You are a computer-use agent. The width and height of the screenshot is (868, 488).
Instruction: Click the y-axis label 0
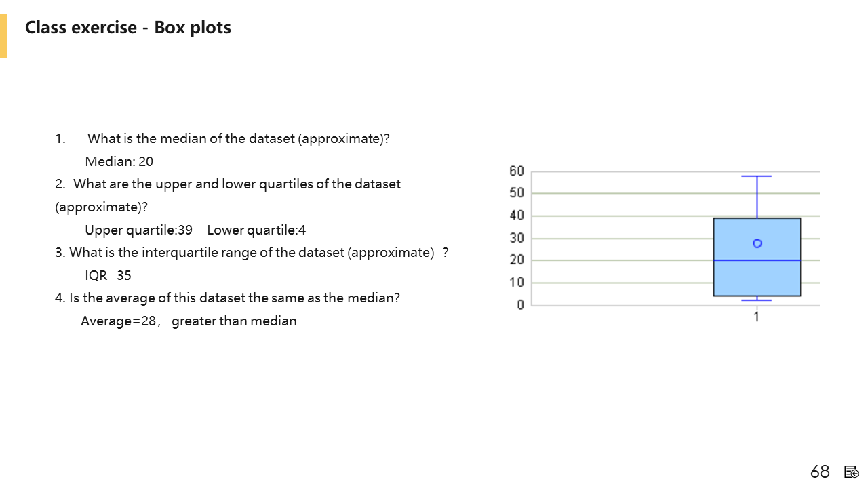520,305
